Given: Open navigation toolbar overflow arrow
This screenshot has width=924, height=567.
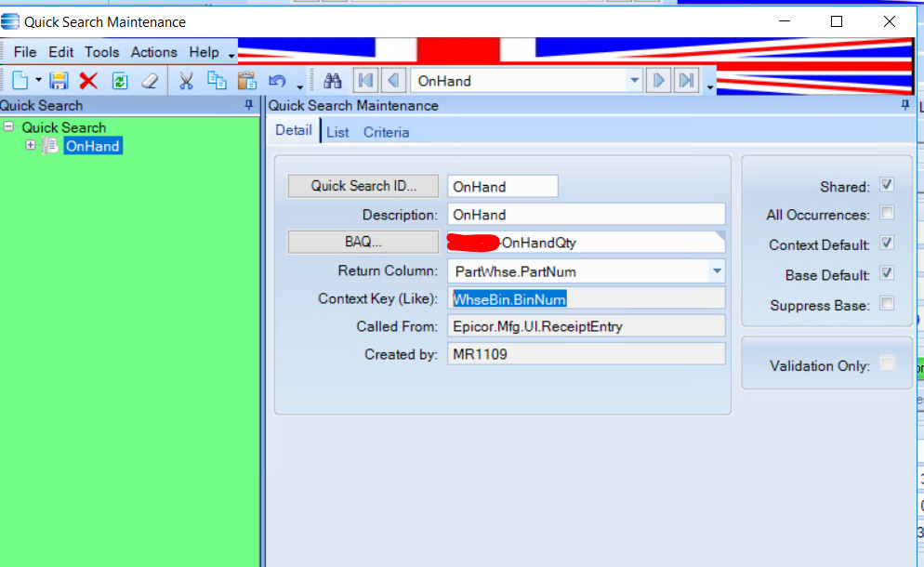Looking at the screenshot, I should pyautogui.click(x=710, y=87).
